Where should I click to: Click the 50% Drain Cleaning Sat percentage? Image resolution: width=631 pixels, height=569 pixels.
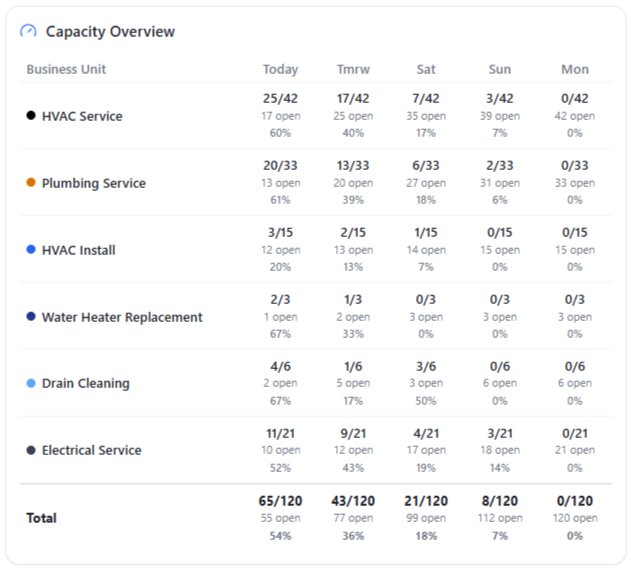point(426,401)
